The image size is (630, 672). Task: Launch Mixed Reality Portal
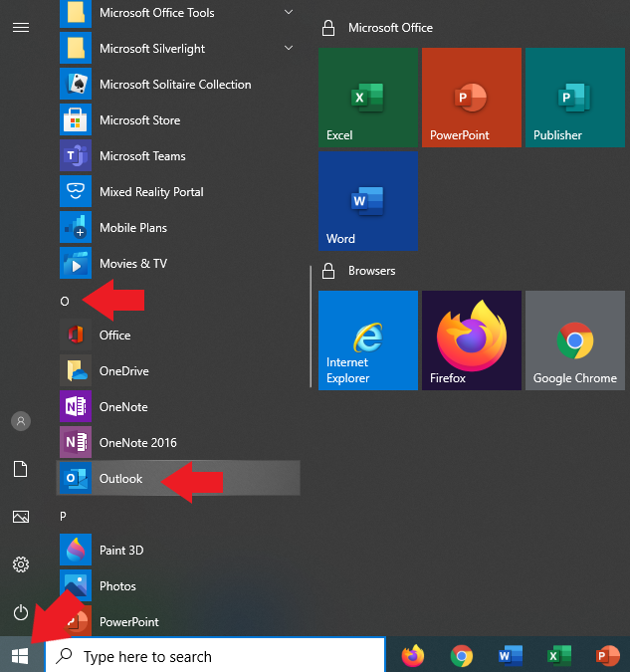(178, 191)
